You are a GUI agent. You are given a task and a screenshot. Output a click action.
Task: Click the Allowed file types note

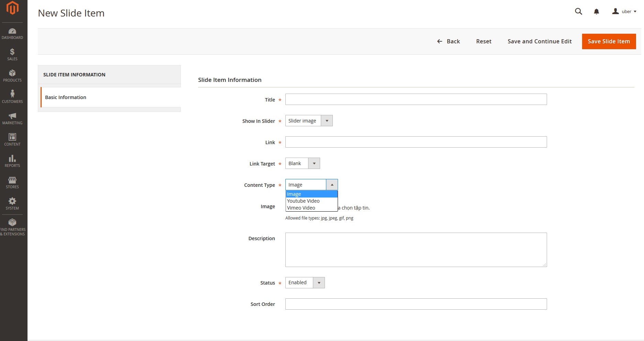click(319, 218)
